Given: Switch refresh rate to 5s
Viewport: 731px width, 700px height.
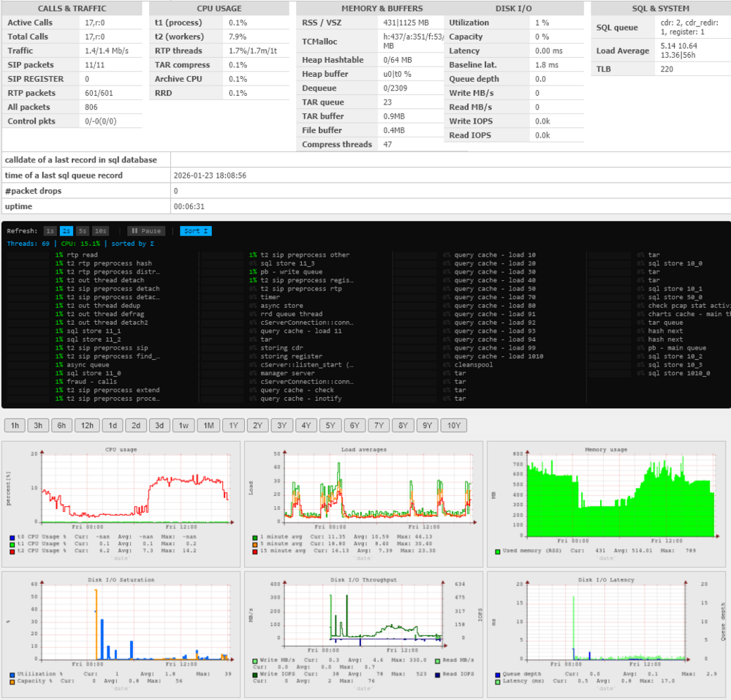Looking at the screenshot, I should (81, 230).
